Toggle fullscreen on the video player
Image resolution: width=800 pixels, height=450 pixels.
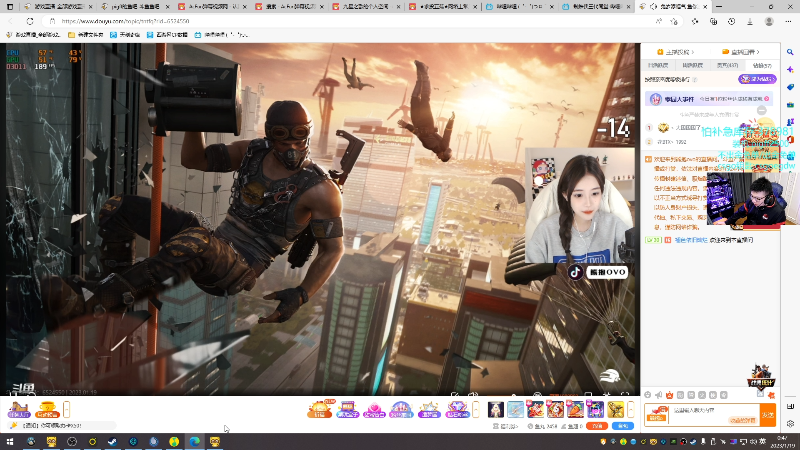[x=625, y=395]
